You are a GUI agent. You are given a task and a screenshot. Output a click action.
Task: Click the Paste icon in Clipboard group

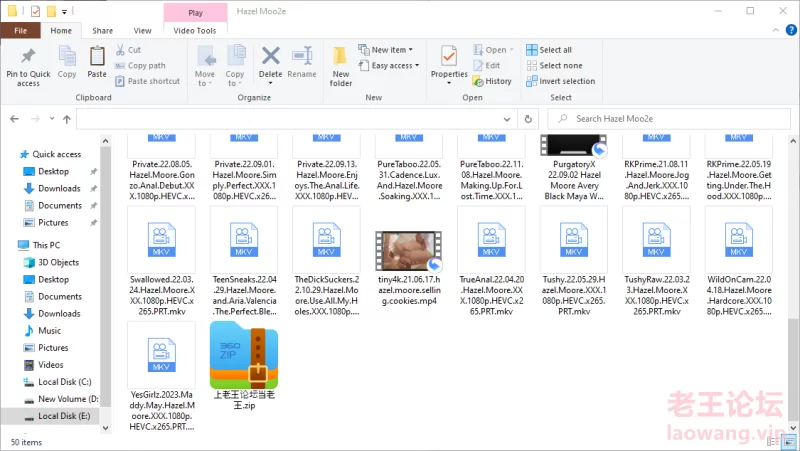[97, 56]
